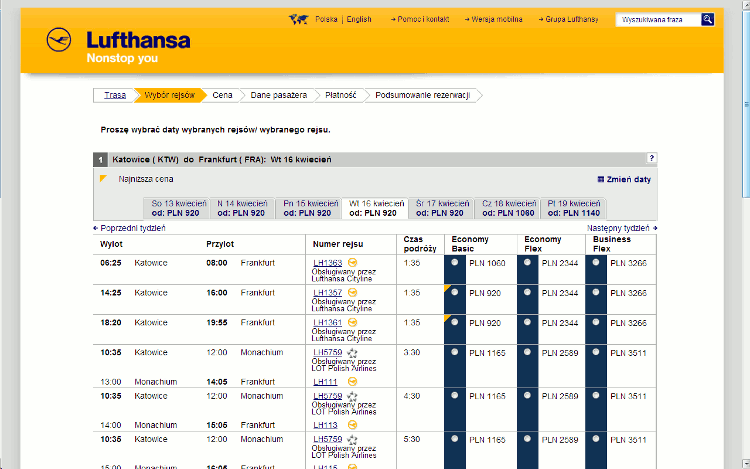Select Economy Flex PLN 2589 for 4:30 journey
This screenshot has width=750, height=469.
[x=527, y=395]
